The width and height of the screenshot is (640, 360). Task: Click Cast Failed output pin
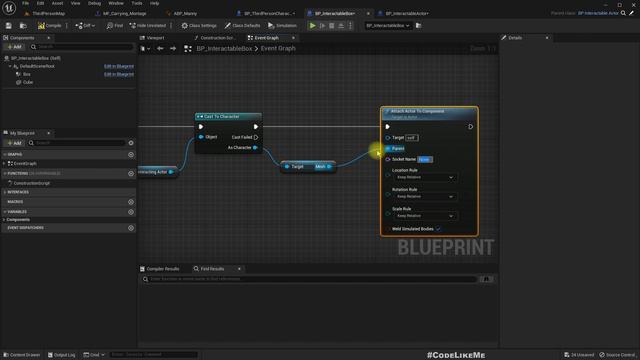[x=256, y=137]
